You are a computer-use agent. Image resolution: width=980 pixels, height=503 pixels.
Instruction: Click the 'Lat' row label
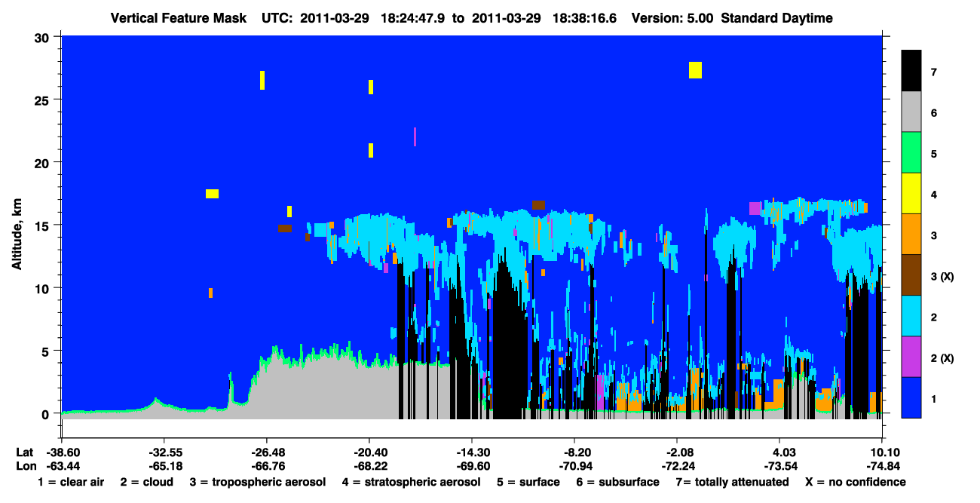[x=24, y=452]
